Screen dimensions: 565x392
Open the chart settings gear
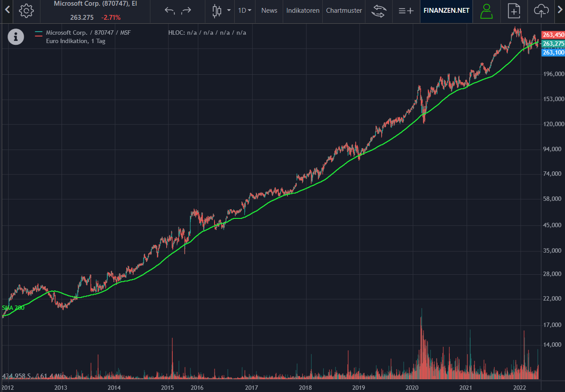pyautogui.click(x=26, y=11)
